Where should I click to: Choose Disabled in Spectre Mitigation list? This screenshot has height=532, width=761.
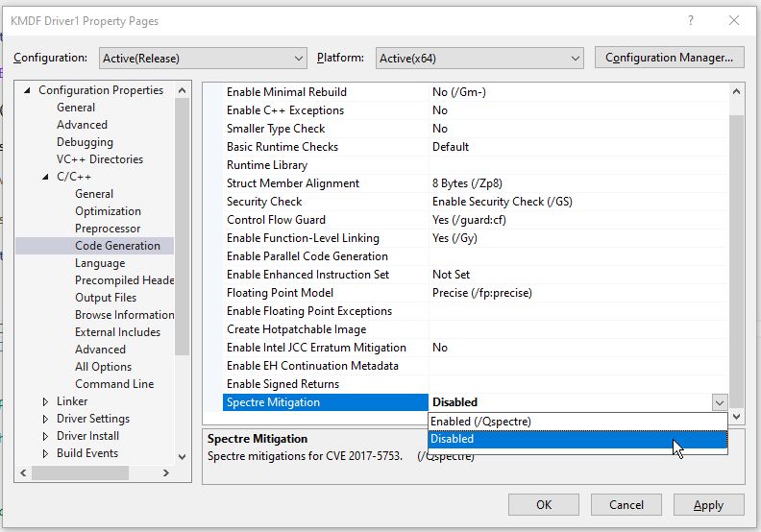(x=577, y=439)
